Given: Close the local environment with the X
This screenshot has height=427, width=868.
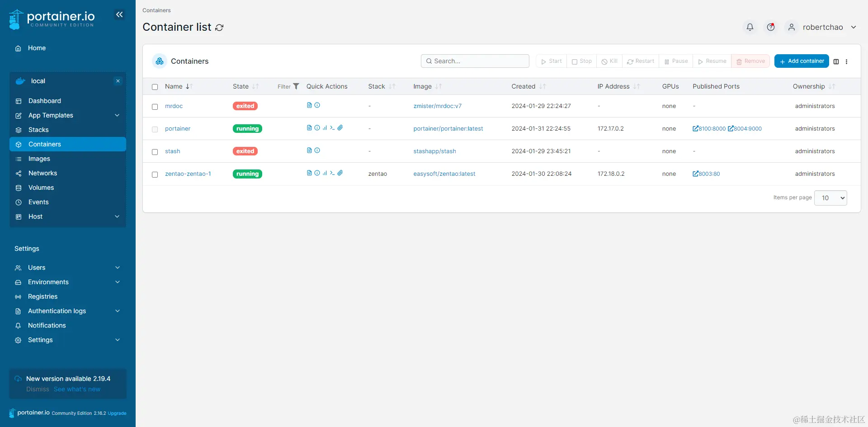Looking at the screenshot, I should [x=118, y=81].
